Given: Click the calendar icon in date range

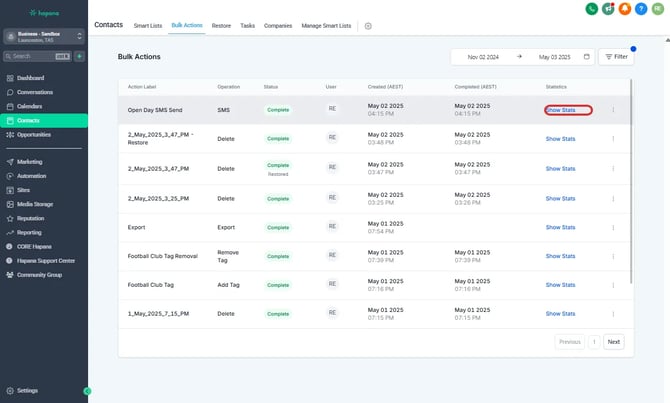Looking at the screenshot, I should pyautogui.click(x=587, y=57).
